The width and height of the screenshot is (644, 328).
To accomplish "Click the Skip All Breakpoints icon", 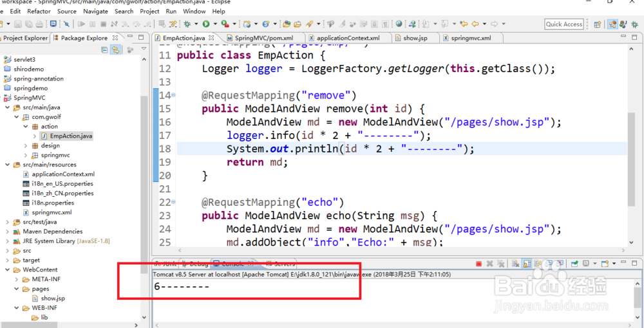I will (x=66, y=24).
